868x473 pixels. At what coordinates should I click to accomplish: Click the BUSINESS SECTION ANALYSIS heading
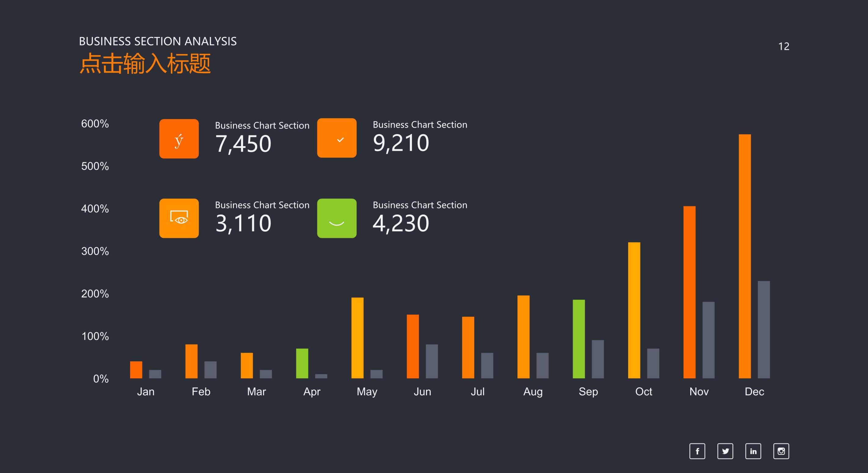pyautogui.click(x=158, y=41)
